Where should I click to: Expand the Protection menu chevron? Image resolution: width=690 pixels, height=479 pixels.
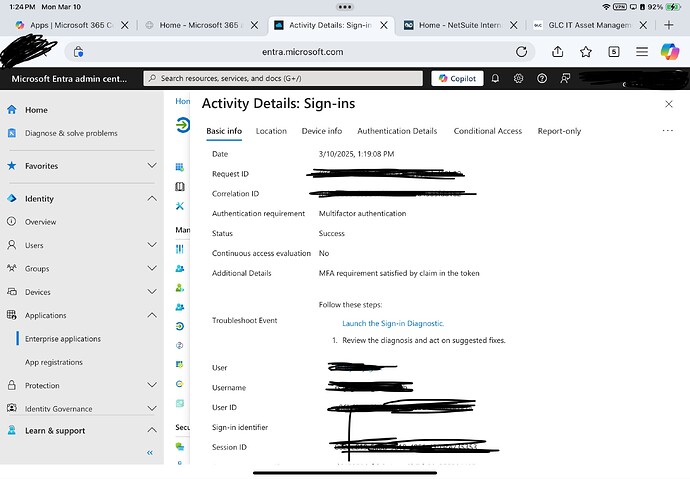(x=152, y=385)
